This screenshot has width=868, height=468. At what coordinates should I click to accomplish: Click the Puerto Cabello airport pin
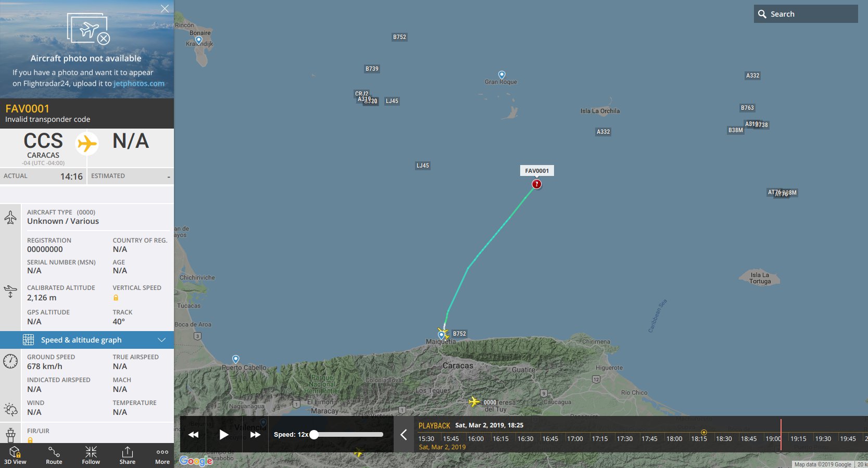click(x=236, y=359)
